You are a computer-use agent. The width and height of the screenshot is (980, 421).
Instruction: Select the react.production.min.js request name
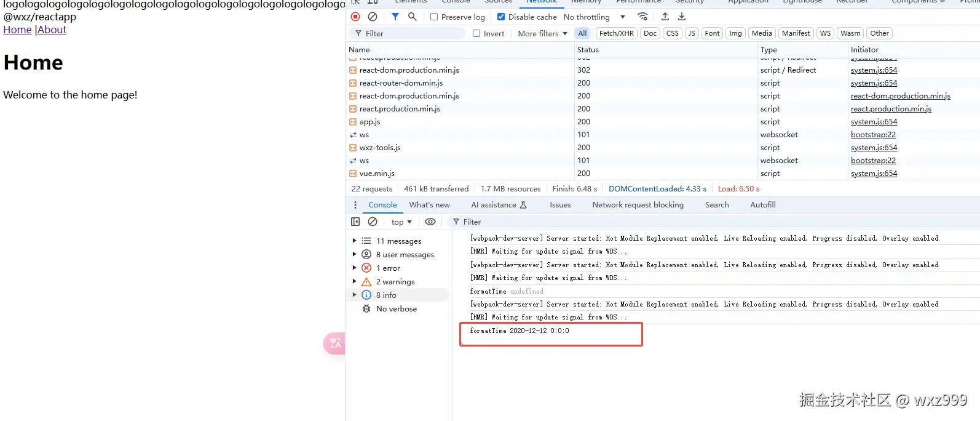point(400,109)
